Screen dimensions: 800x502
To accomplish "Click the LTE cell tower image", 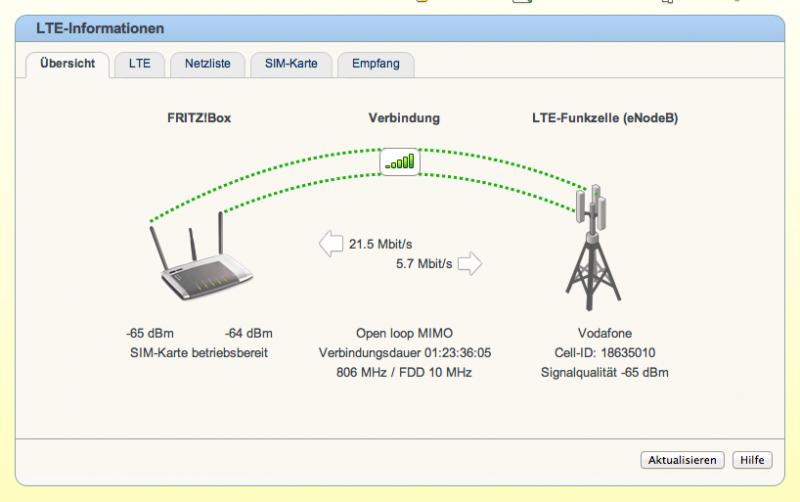I will pyautogui.click(x=592, y=248).
